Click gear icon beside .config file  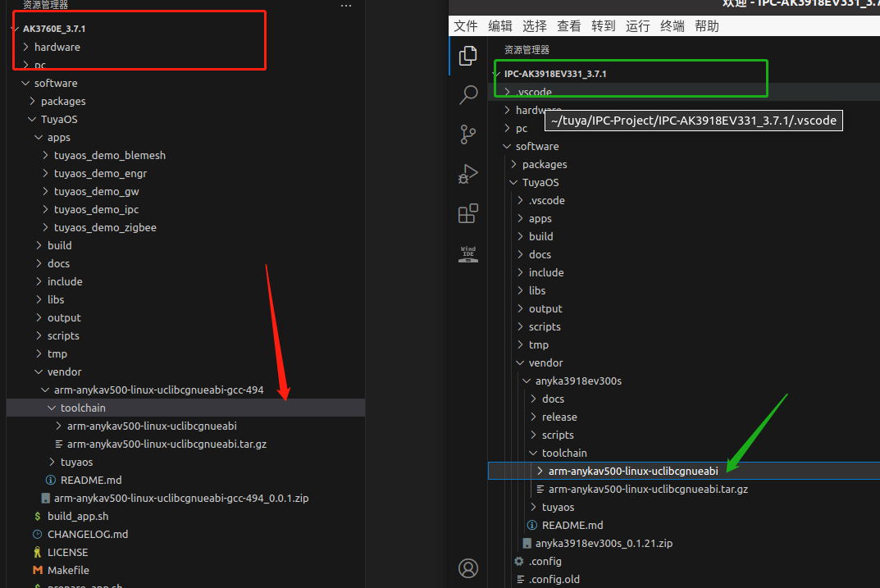[x=519, y=561]
